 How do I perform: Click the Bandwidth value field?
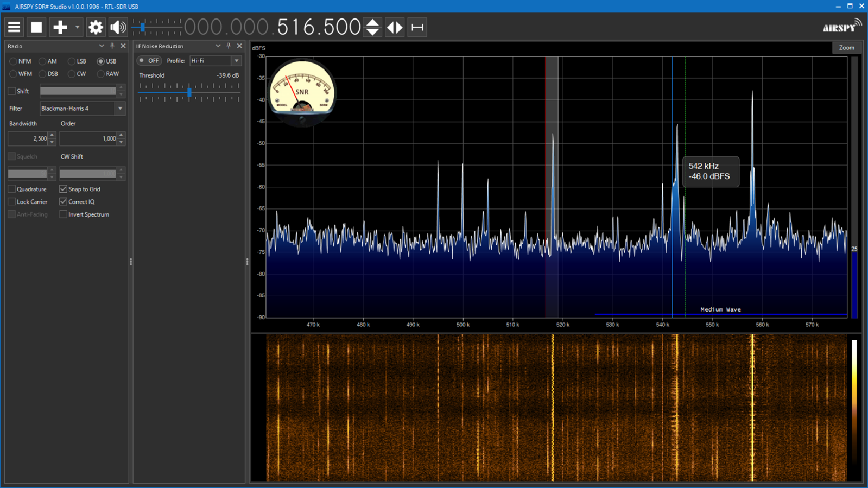(28, 139)
